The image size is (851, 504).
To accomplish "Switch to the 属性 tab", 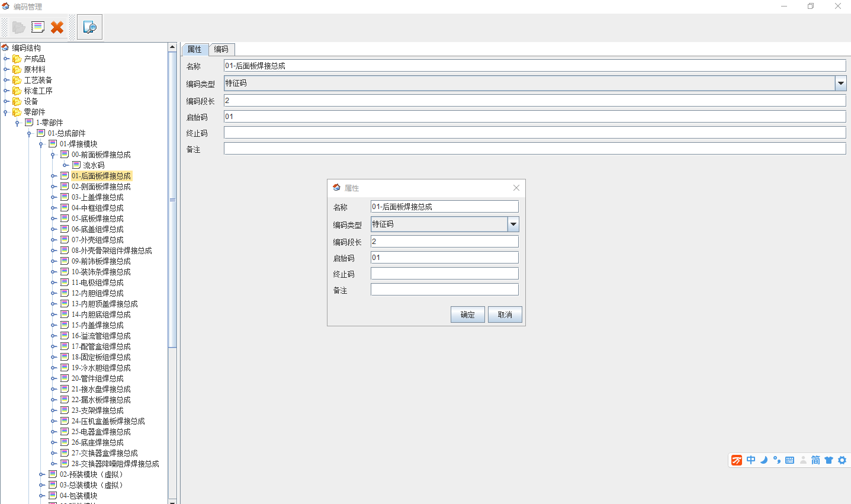I will (195, 49).
